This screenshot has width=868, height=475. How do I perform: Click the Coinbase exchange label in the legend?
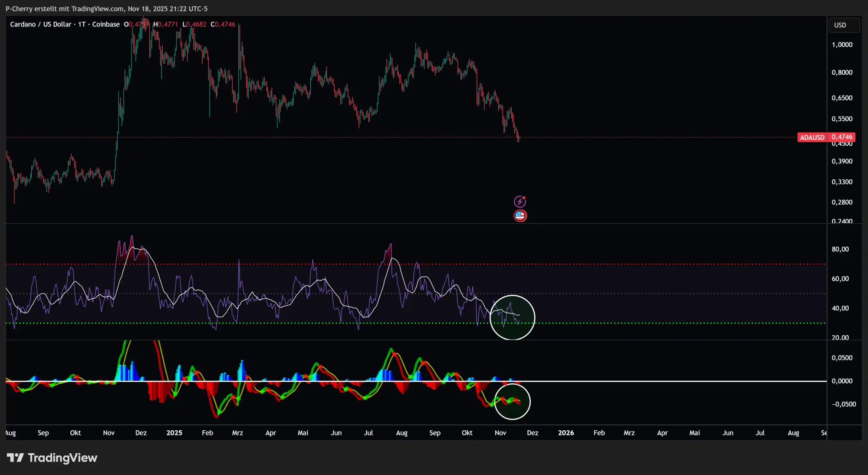pos(107,24)
